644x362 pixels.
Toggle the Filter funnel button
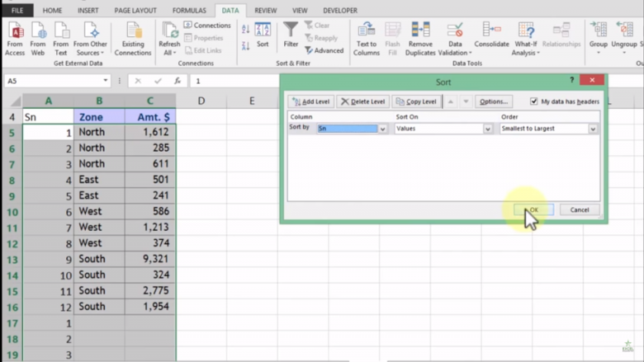(x=291, y=35)
